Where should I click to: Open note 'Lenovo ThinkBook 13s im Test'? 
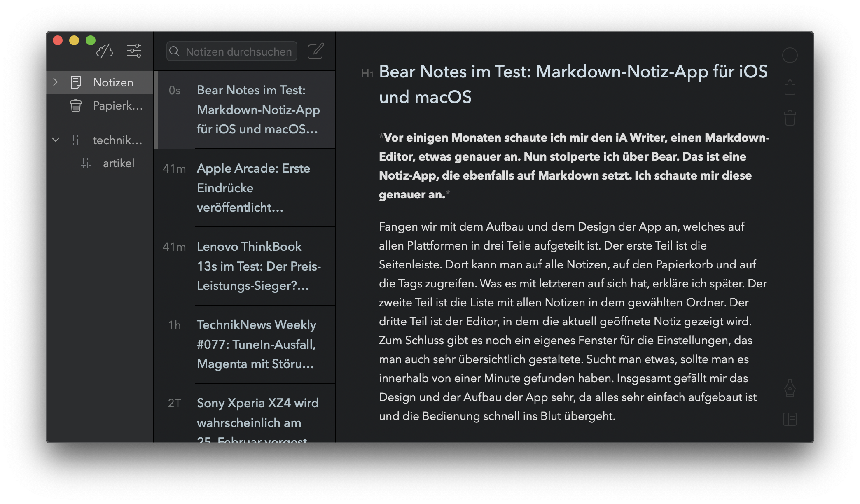tap(245, 266)
